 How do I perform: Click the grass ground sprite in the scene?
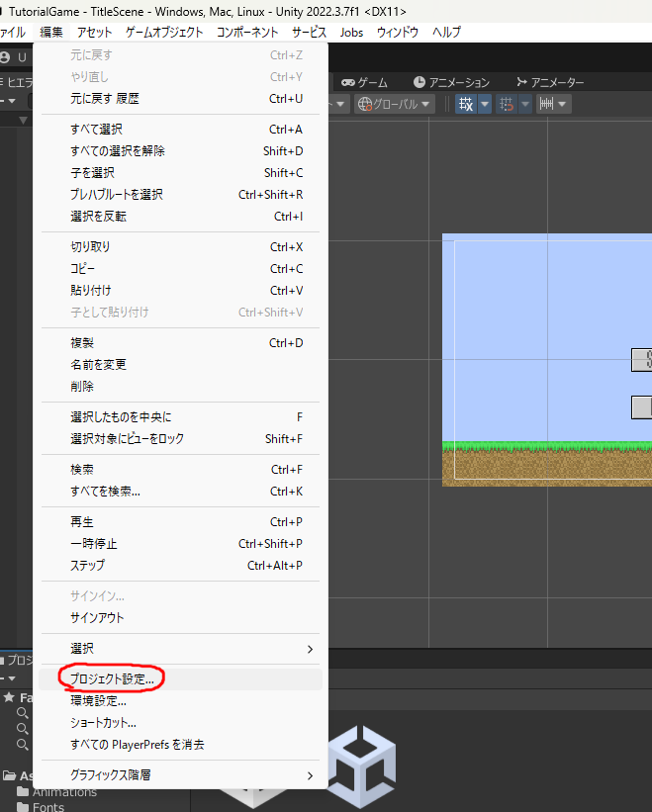tap(547, 464)
